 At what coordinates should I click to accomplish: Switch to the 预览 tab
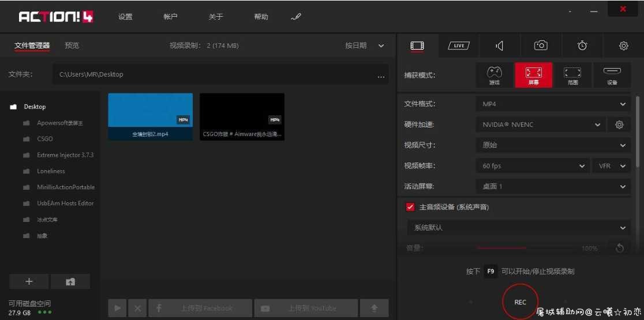click(72, 46)
